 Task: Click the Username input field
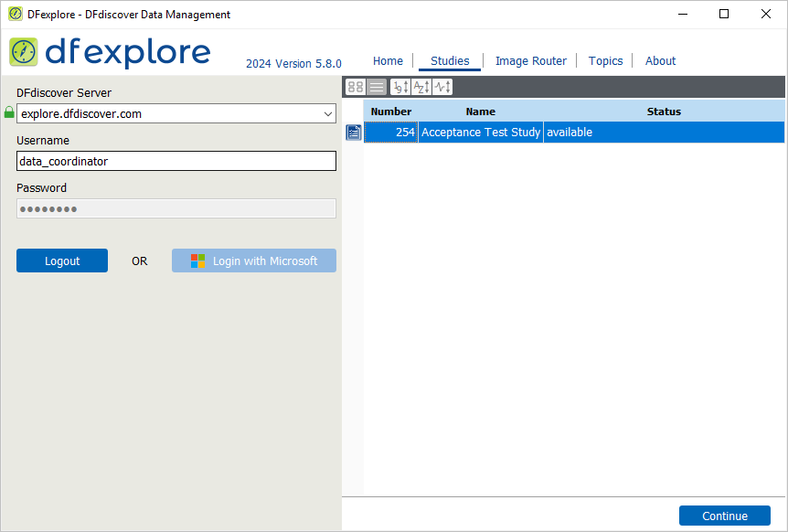click(176, 161)
